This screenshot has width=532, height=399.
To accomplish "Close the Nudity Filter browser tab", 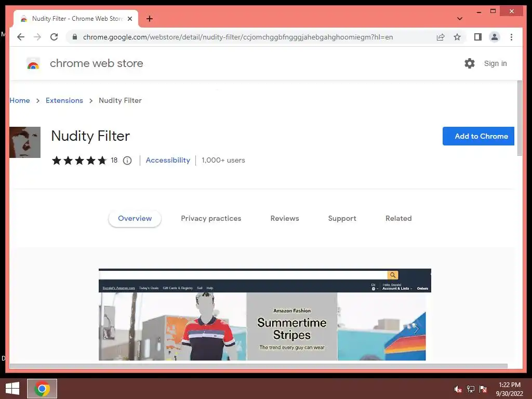I will [x=129, y=19].
